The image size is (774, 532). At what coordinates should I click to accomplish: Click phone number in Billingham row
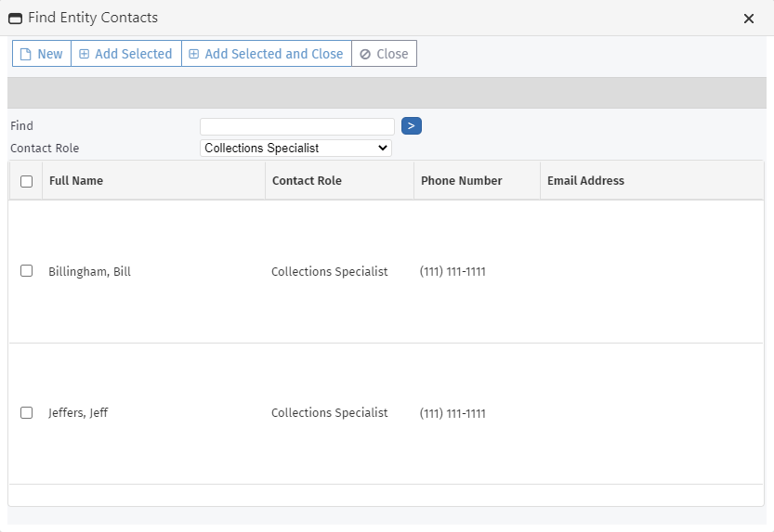tap(453, 272)
